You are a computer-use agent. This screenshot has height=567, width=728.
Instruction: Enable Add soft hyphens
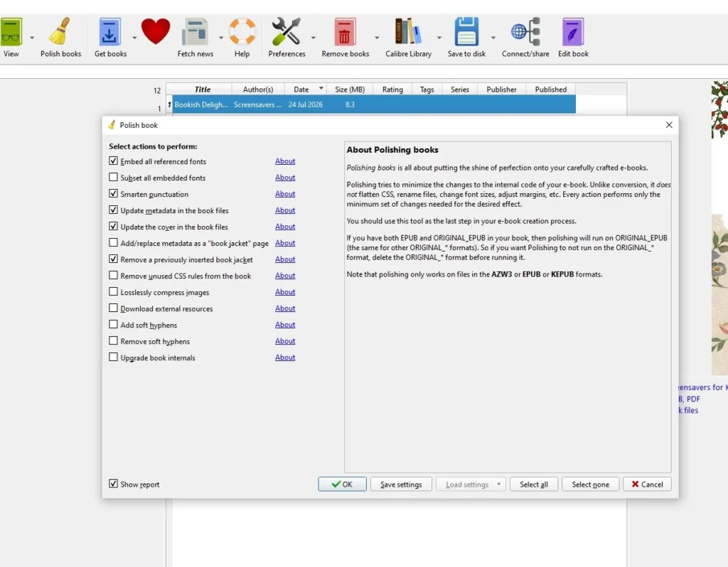(113, 324)
